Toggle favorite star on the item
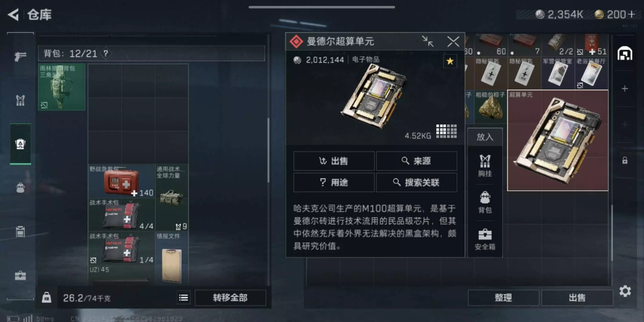This screenshot has height=322, width=644. pos(450,61)
